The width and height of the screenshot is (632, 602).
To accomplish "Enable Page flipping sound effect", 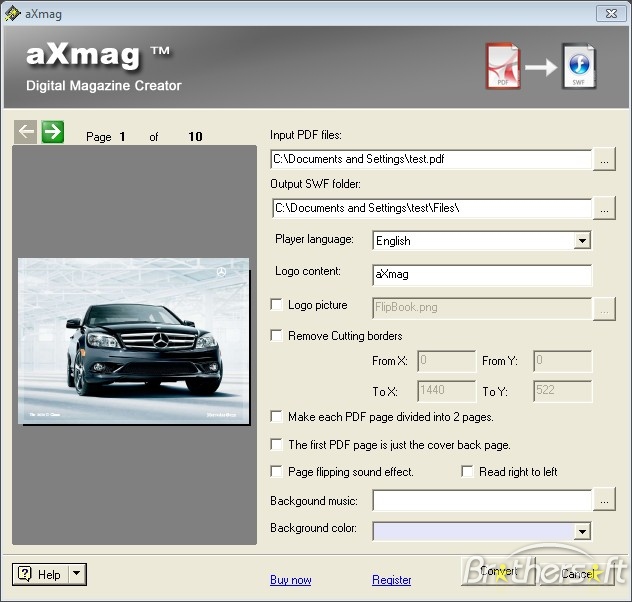I will 276,471.
